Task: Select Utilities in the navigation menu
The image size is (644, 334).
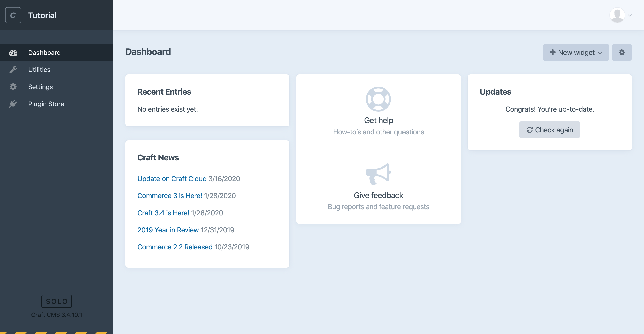Action: [39, 69]
